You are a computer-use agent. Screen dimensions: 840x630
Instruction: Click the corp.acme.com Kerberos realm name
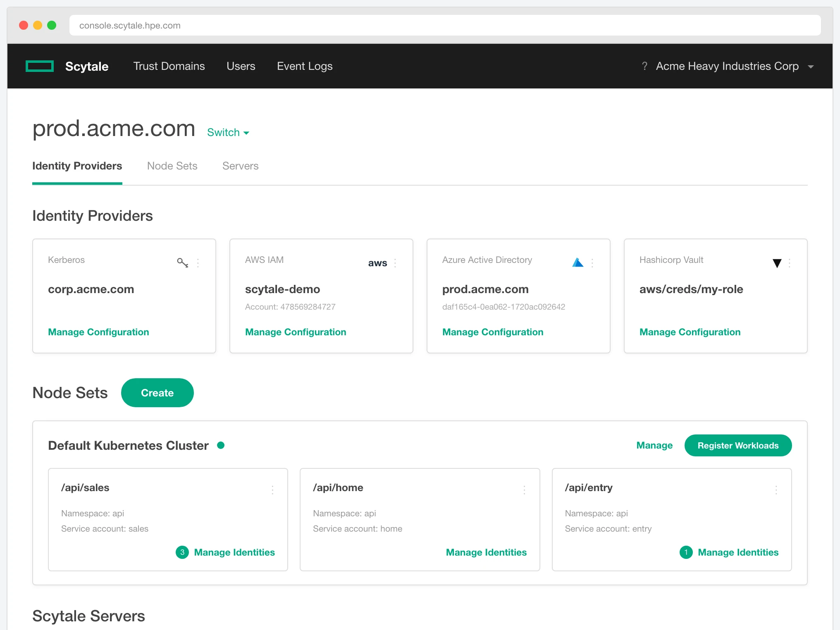(91, 289)
